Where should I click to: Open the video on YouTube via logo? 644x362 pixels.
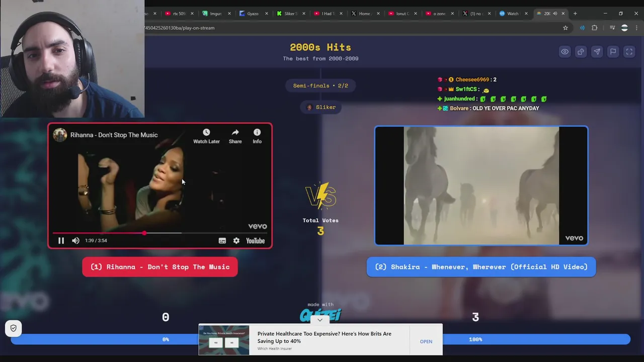[256, 241]
